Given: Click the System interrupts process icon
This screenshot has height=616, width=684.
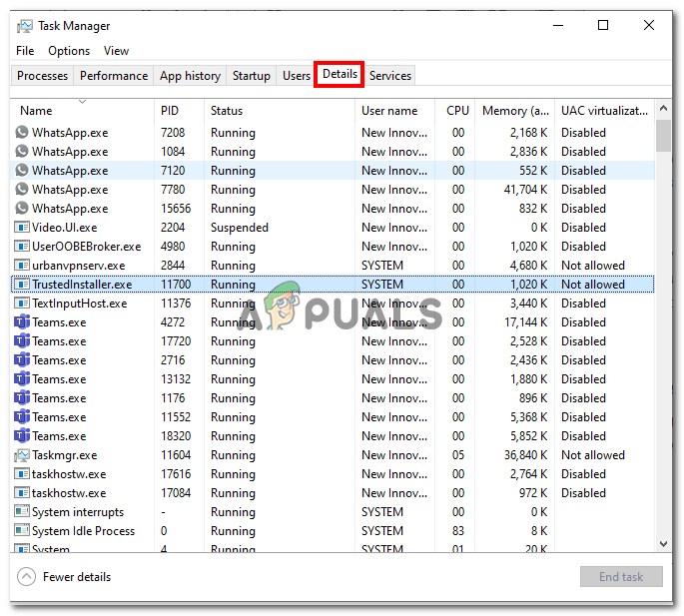Looking at the screenshot, I should click(22, 512).
